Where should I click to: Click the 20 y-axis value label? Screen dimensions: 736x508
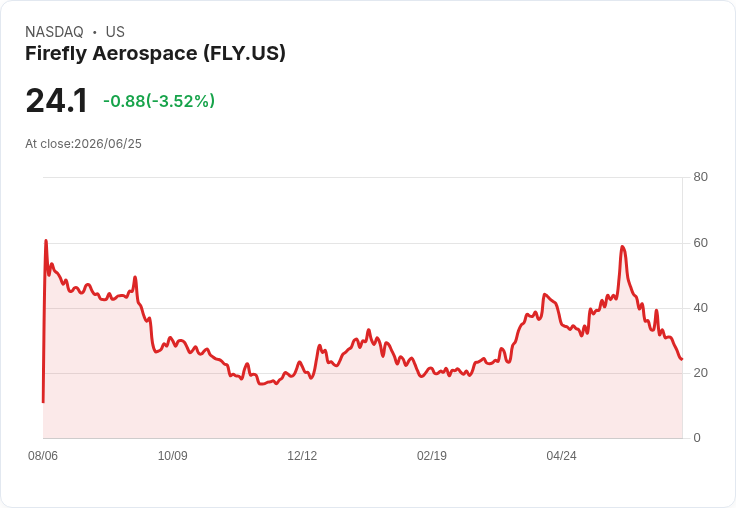click(700, 373)
